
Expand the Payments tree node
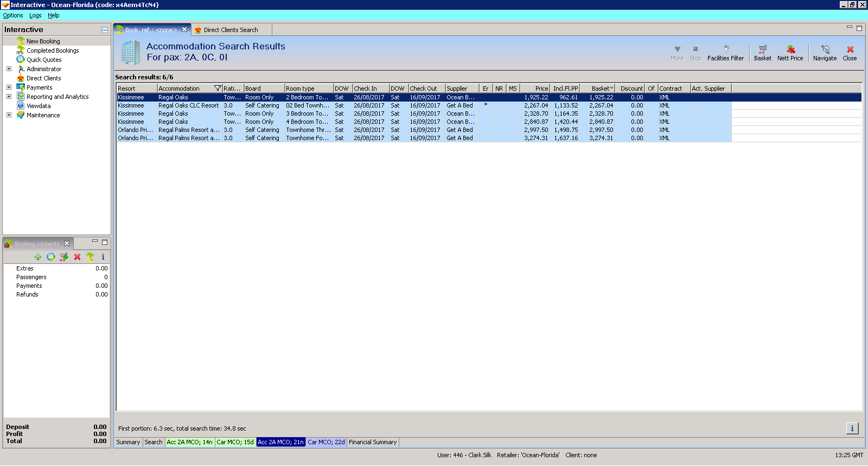tap(9, 87)
